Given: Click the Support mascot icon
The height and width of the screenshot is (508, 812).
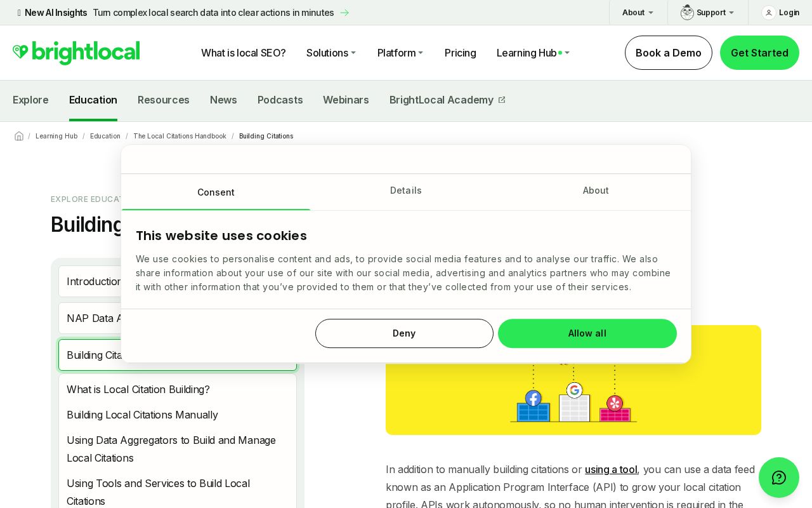Looking at the screenshot, I should coord(687,13).
